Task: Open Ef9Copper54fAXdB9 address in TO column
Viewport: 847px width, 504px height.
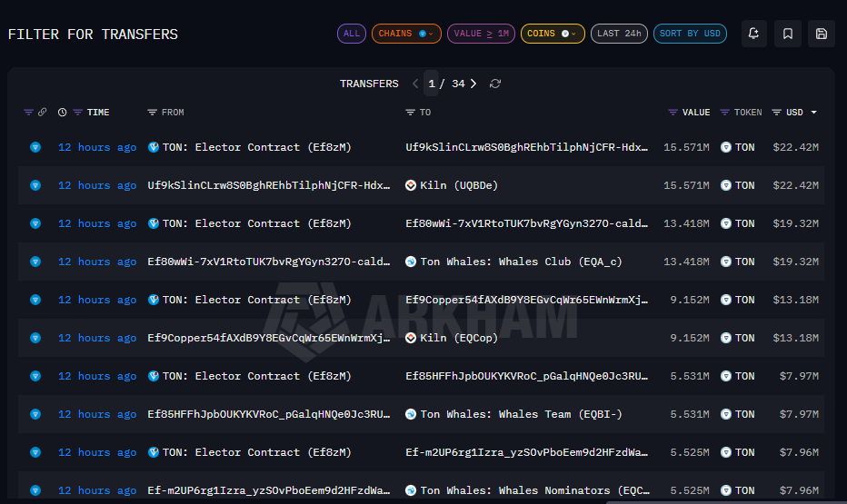Action: coord(527,300)
